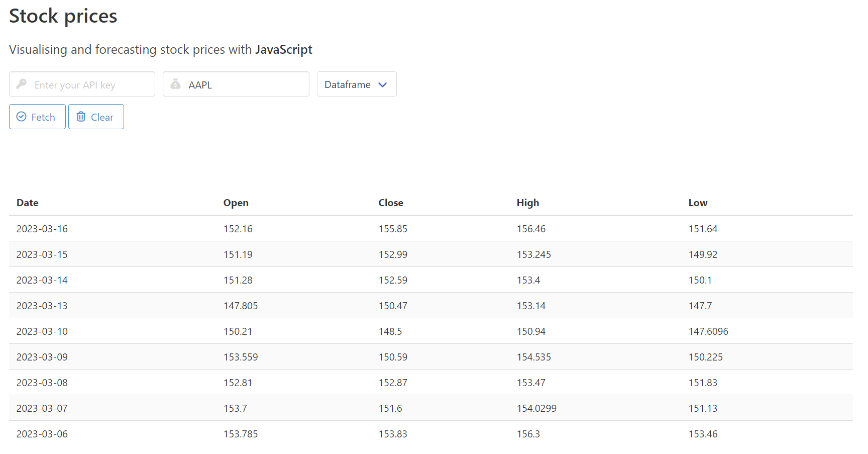Click the trash can icon on Clear
The width and height of the screenshot is (868, 454).
click(x=81, y=117)
